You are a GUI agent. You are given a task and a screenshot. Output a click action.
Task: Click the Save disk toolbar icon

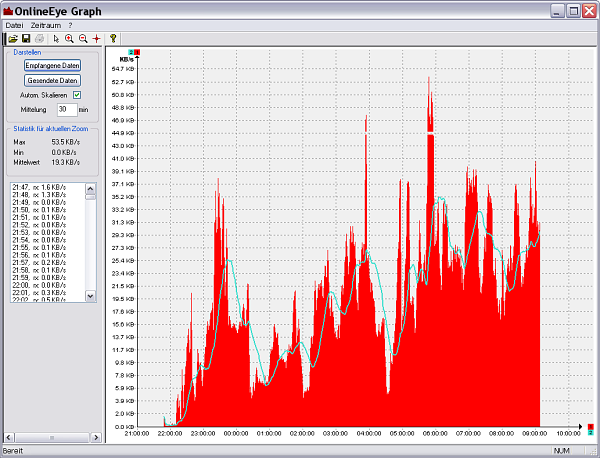[x=26, y=37]
